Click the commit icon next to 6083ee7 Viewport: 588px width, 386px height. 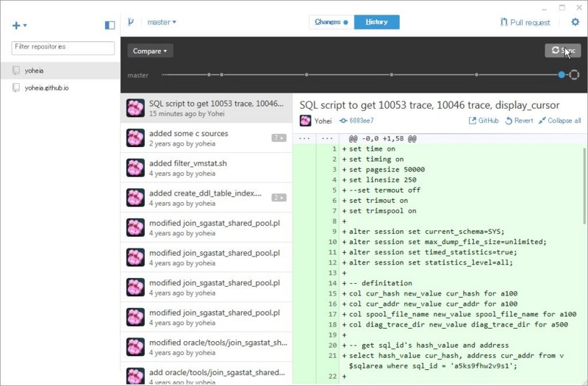[x=343, y=121]
